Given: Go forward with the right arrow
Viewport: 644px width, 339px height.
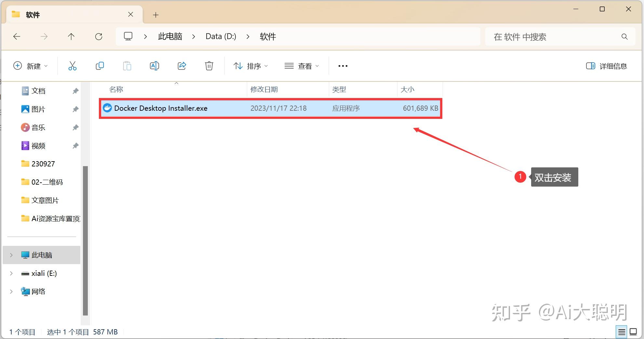Looking at the screenshot, I should [44, 36].
